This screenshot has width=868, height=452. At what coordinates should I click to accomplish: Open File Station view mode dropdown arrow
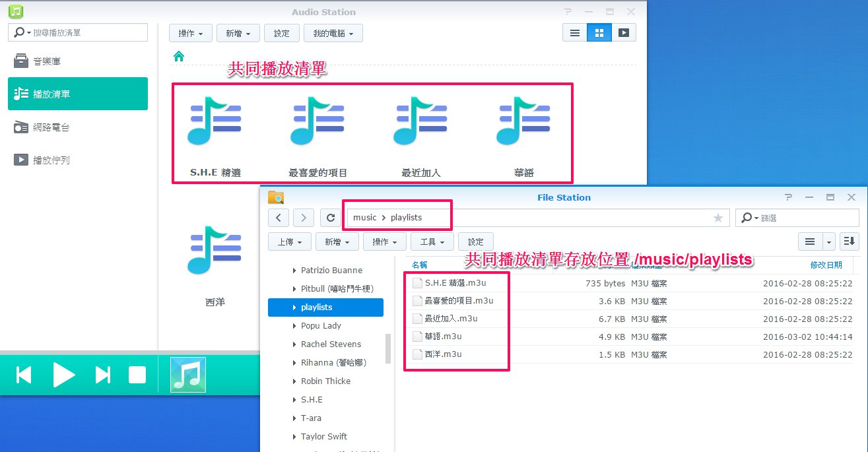point(829,242)
